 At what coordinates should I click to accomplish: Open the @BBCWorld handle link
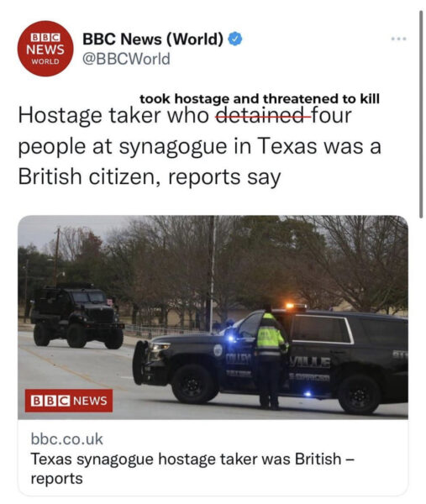click(x=126, y=59)
